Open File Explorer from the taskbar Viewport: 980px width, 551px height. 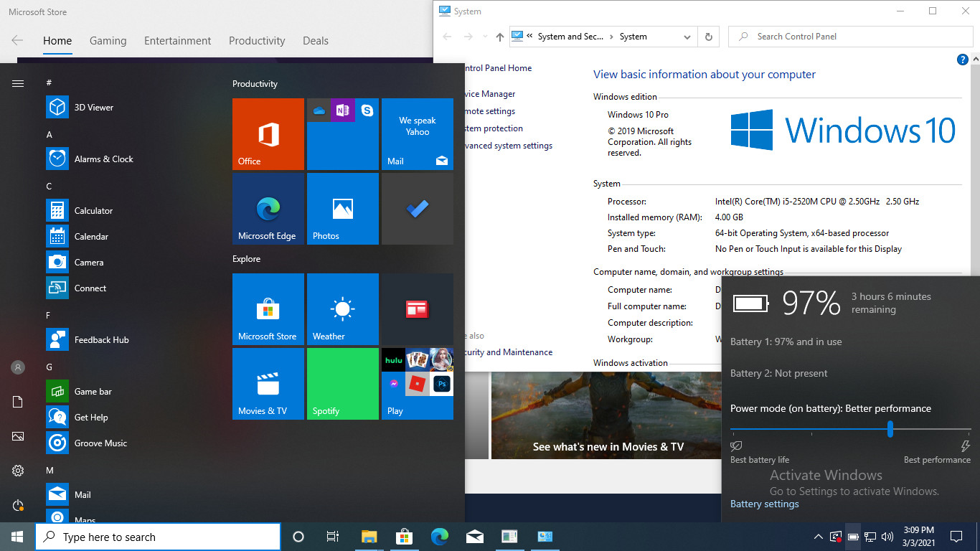[369, 537]
